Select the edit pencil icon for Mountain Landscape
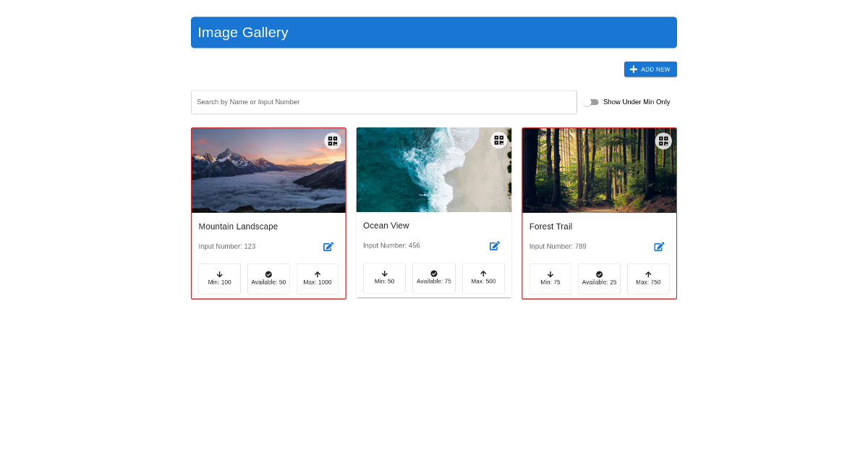868x456 pixels. tap(328, 246)
